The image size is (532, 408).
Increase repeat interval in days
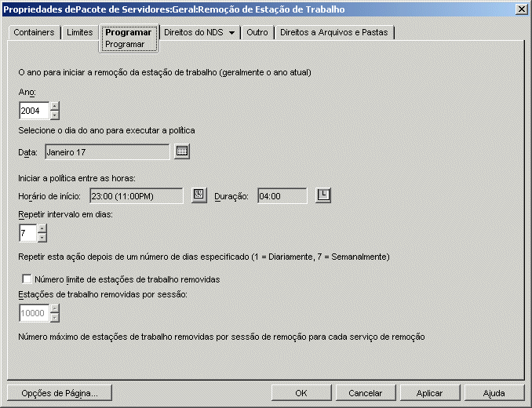tap(42, 228)
